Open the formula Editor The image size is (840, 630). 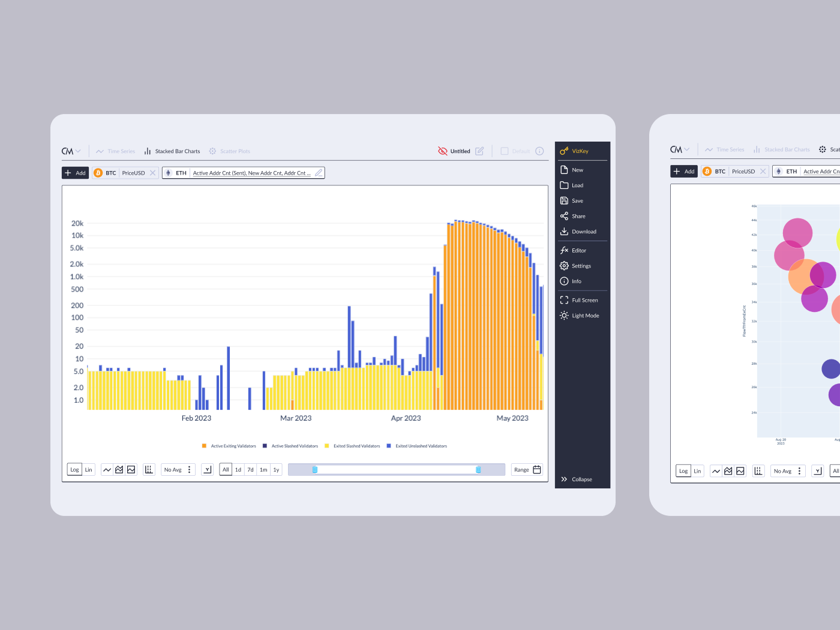coord(573,250)
